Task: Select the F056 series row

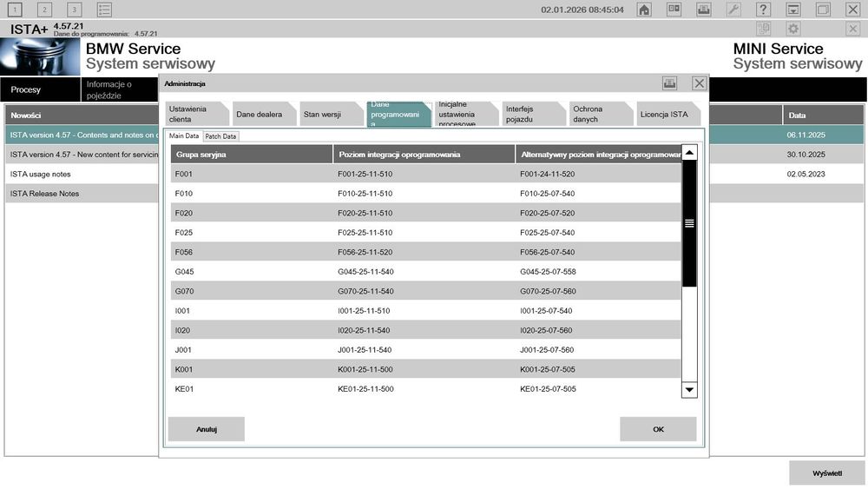Action: 425,252
